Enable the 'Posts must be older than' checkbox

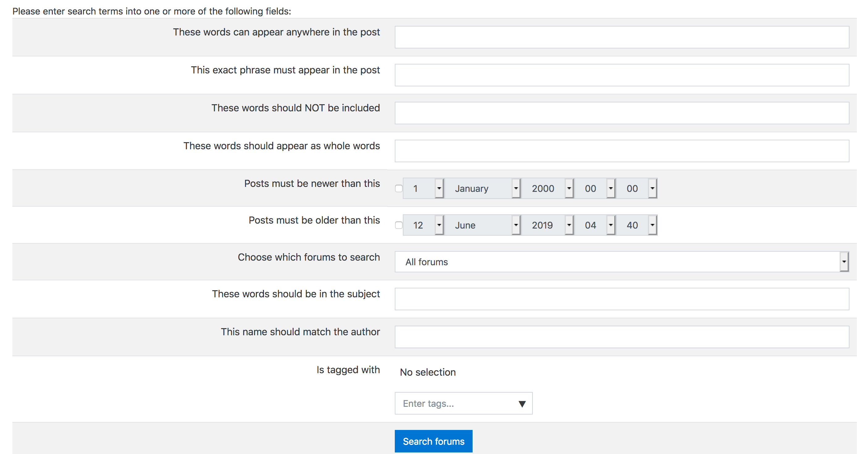tap(399, 225)
